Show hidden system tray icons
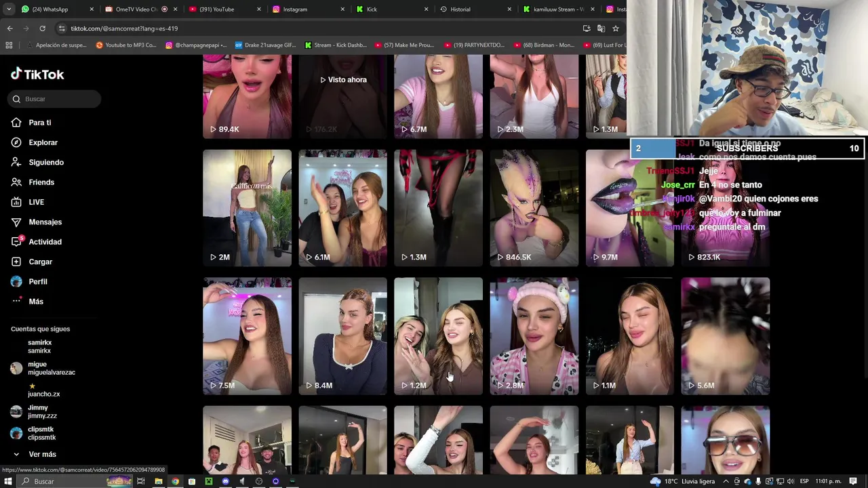868x488 pixels. click(726, 481)
